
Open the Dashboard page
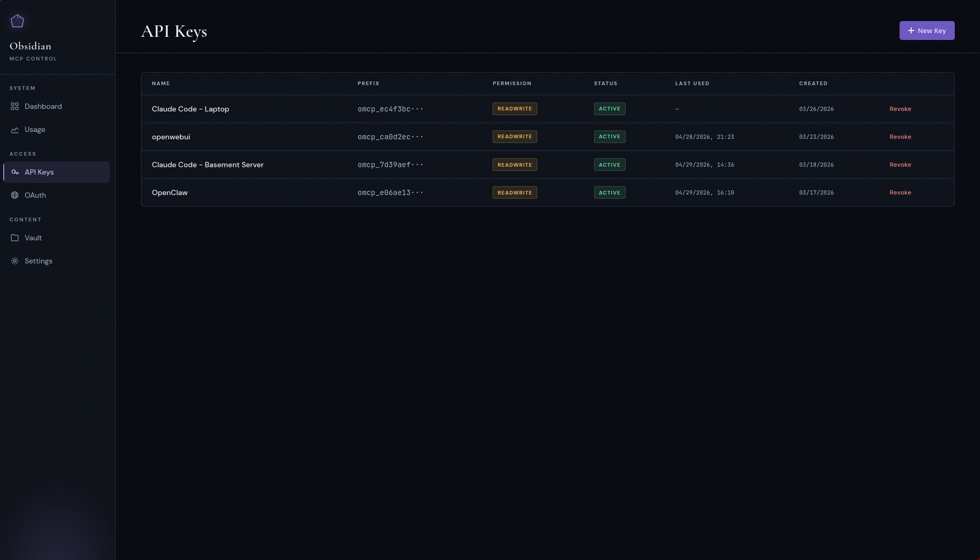[57, 106]
